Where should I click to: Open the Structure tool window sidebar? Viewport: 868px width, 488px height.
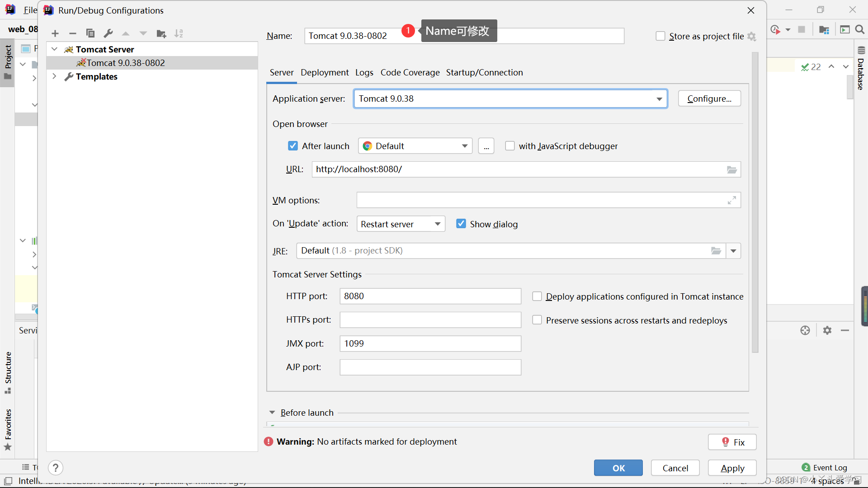(8, 373)
